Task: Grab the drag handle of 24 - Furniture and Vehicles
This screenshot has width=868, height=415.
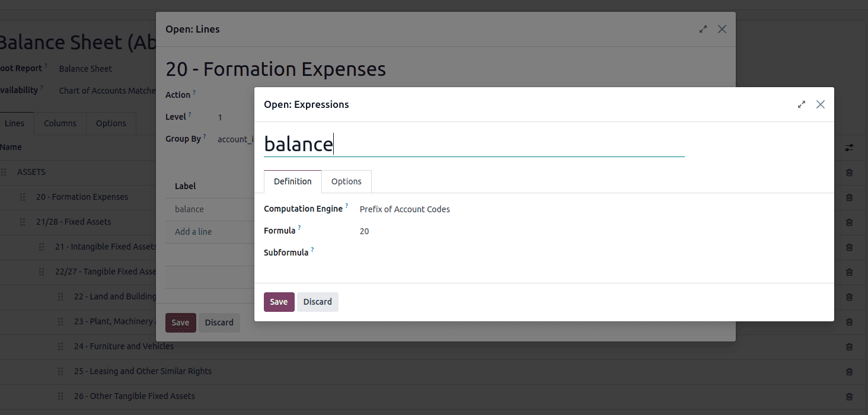Action: coord(60,346)
